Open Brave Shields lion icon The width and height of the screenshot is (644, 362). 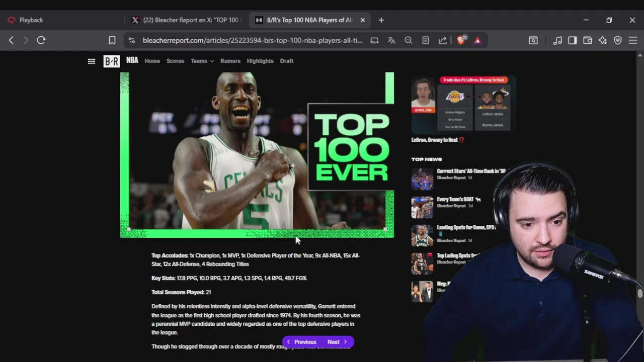[x=461, y=40]
